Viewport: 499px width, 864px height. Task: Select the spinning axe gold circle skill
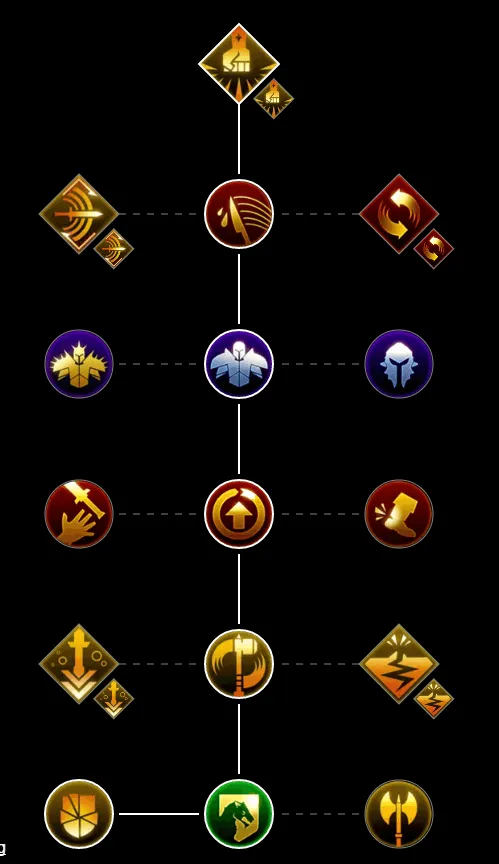[x=238, y=664]
